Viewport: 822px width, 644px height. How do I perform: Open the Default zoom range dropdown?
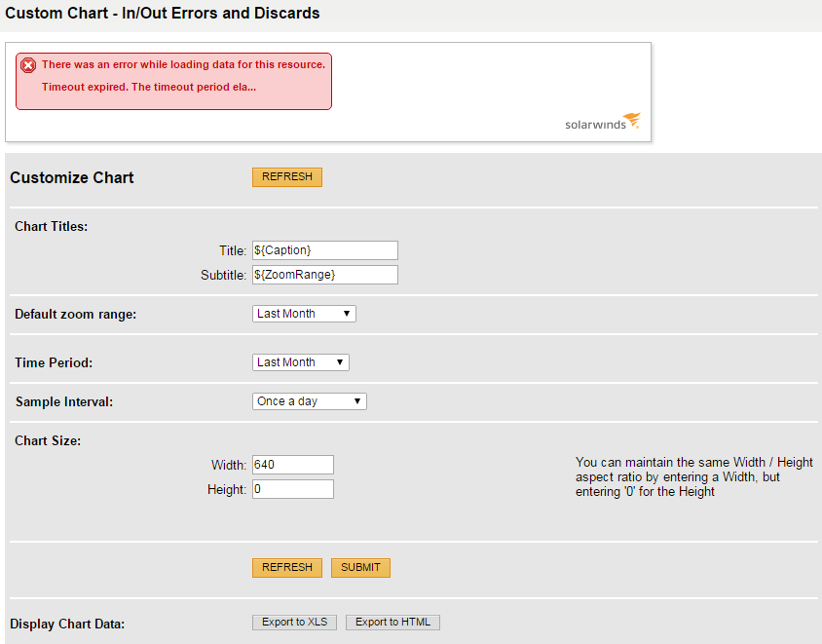(304, 314)
